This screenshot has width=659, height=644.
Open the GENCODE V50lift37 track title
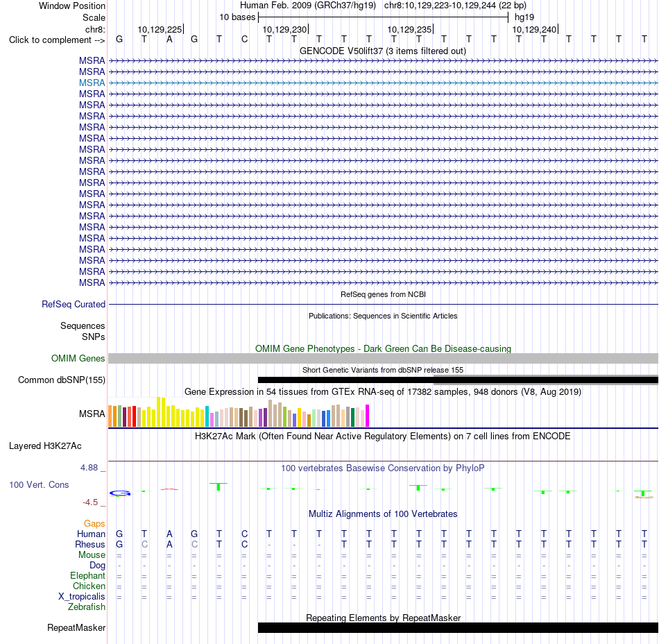tap(382, 51)
